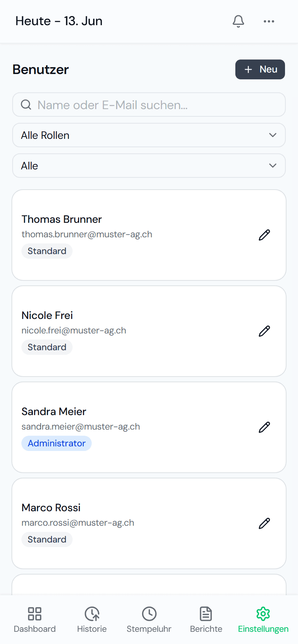
Task: Focus the Name oder E-Mail search field
Action: [149, 105]
